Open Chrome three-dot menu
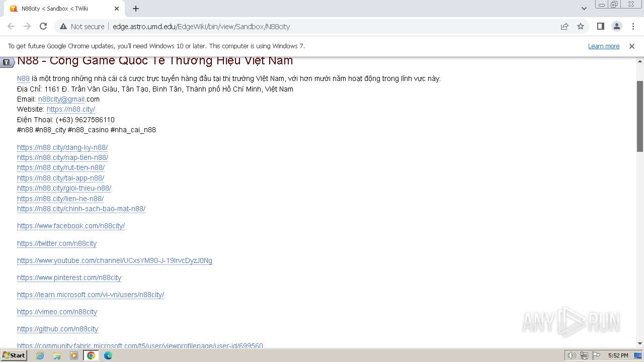Screen dimensions: 644x362 point(633,26)
